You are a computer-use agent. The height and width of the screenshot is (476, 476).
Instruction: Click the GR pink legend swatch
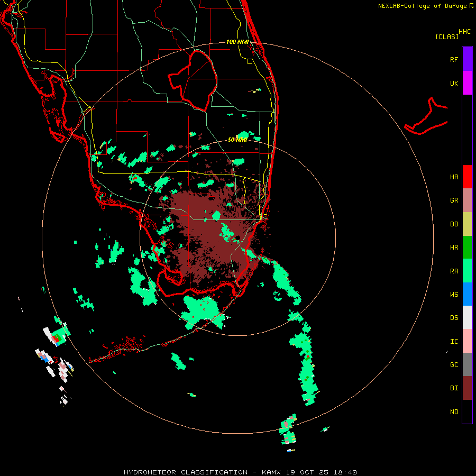[467, 200]
